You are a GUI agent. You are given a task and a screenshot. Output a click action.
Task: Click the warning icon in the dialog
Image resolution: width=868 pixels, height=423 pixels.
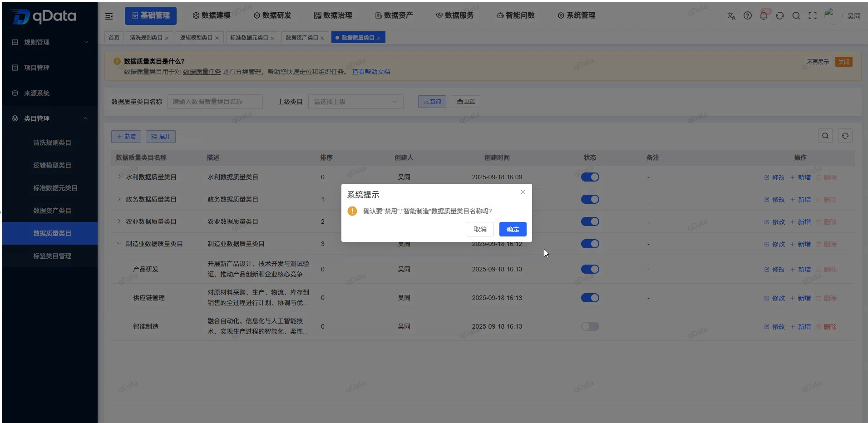pyautogui.click(x=352, y=211)
